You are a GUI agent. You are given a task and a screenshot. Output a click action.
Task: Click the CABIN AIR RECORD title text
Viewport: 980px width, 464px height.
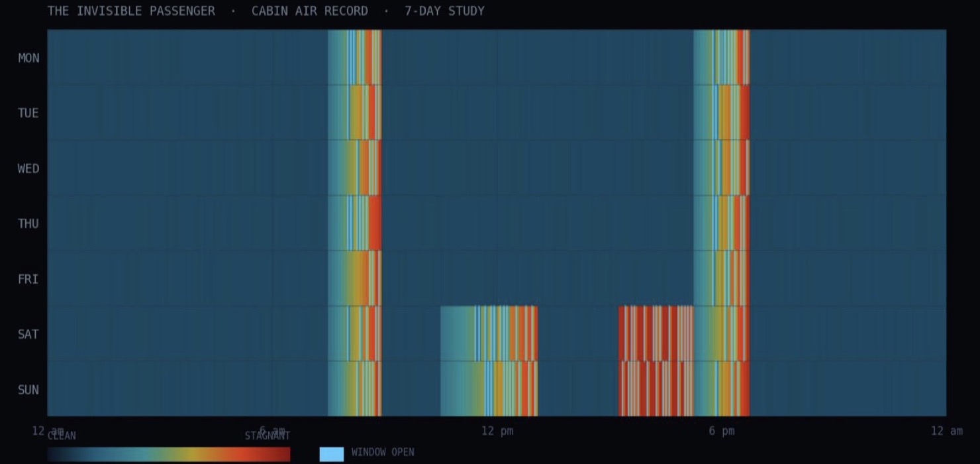(x=310, y=11)
